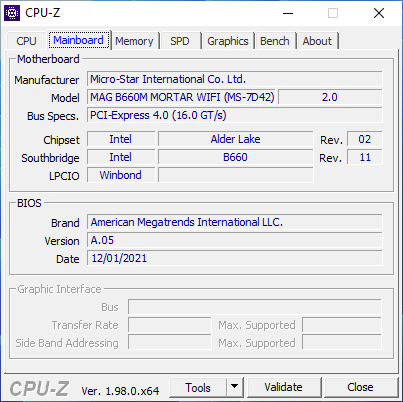Select the Graphics tab
The width and height of the screenshot is (403, 402).
tap(228, 41)
